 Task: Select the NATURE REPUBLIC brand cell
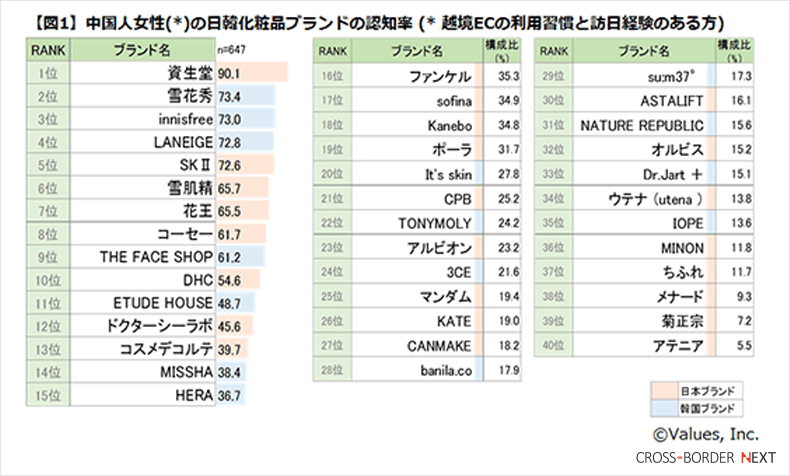tap(644, 125)
